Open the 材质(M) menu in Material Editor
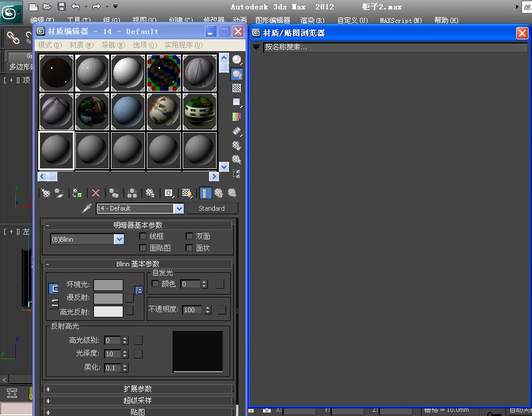The width and height of the screenshot is (532, 416). click(81, 45)
